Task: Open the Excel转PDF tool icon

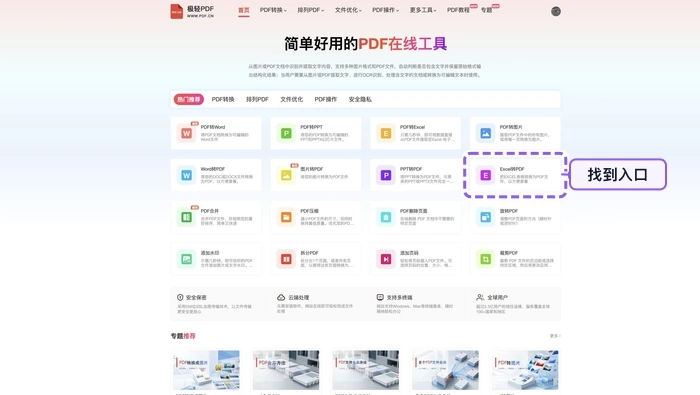Action: point(485,175)
